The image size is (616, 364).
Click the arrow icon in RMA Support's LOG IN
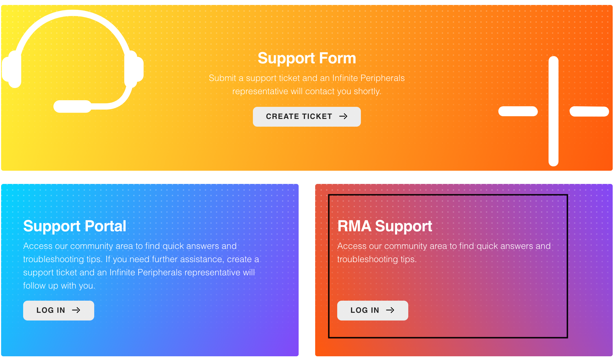point(390,310)
